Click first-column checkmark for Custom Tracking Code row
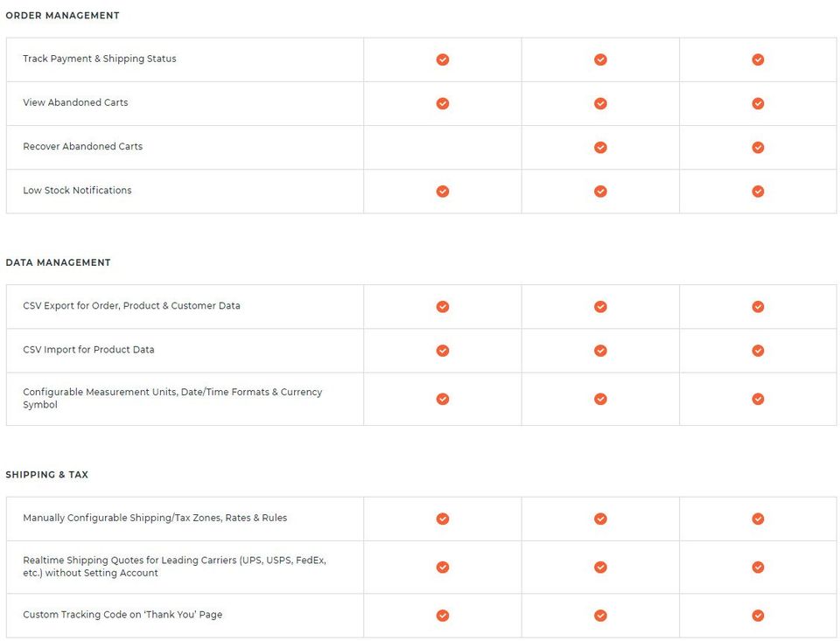The height and width of the screenshot is (641, 840). [x=443, y=616]
